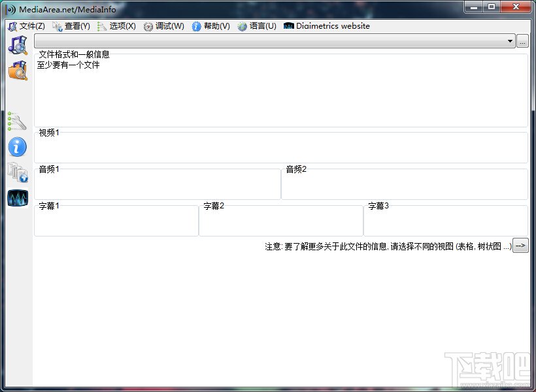The height and width of the screenshot is (392, 536).
Task: Click the 字幕1 group label
Action: tap(49, 206)
